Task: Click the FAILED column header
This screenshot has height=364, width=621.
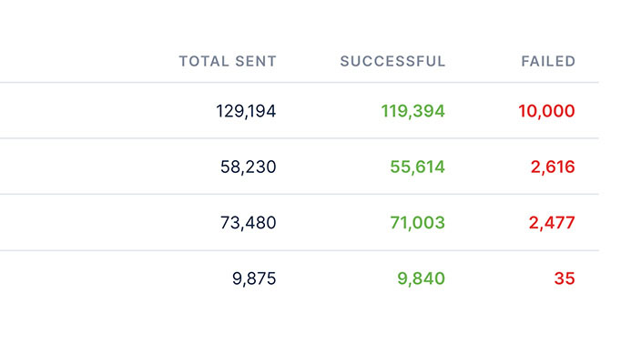Action: click(547, 62)
